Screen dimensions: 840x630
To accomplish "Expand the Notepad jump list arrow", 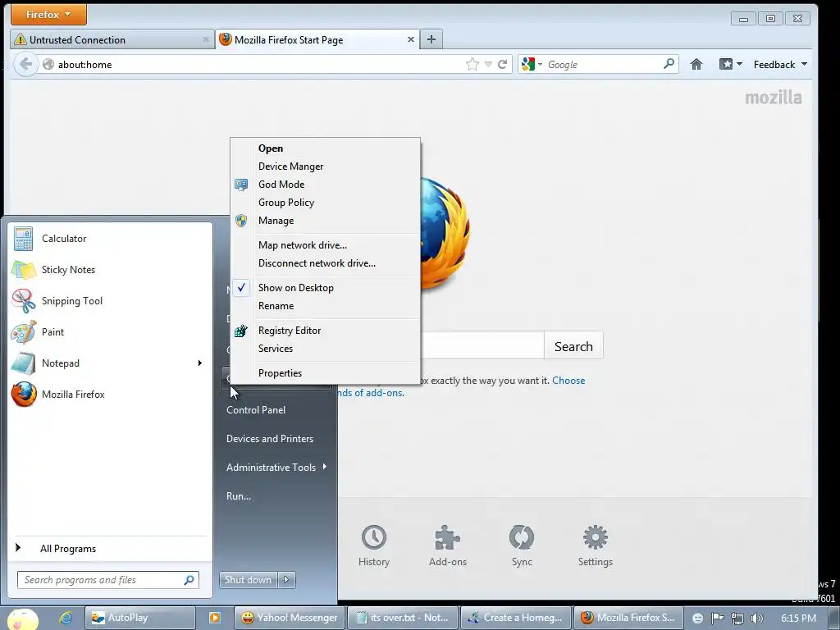I will [200, 363].
